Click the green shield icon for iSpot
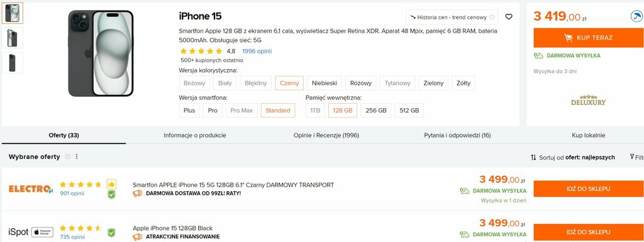 pos(111,233)
